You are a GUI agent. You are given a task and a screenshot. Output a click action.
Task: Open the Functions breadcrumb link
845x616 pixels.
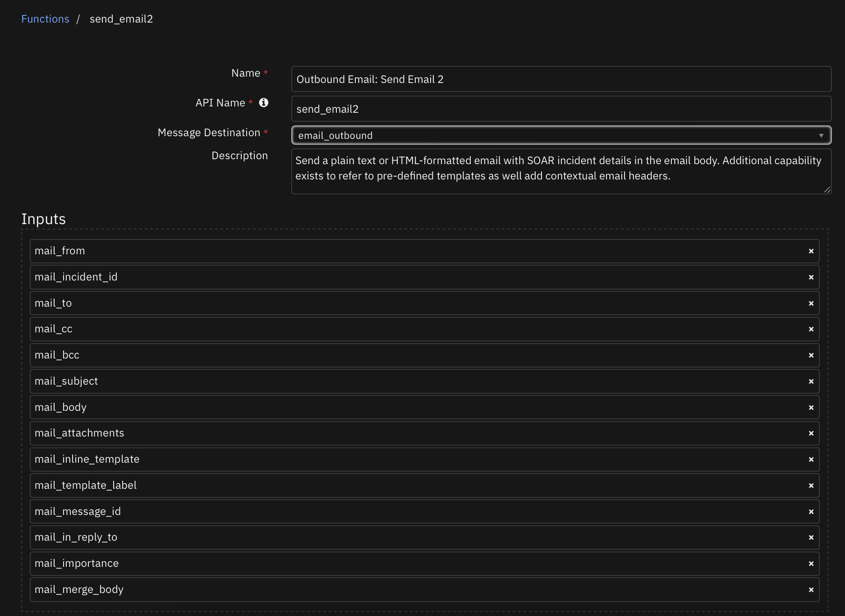coord(45,19)
